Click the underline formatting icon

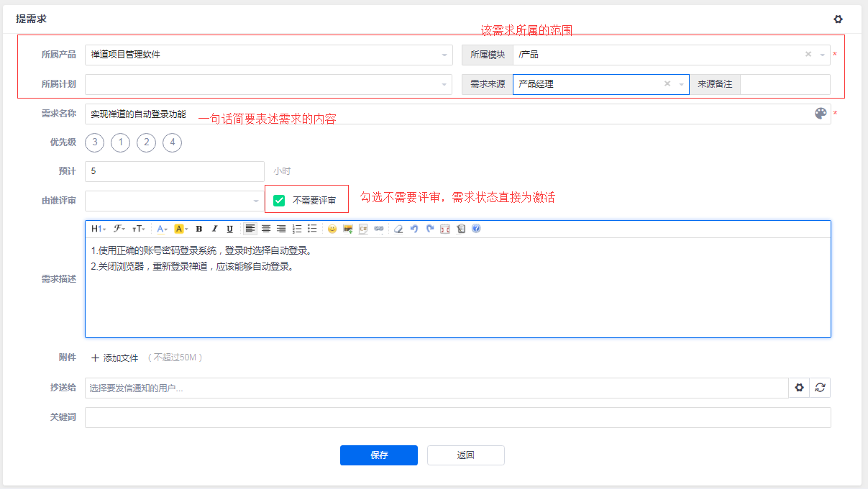230,229
